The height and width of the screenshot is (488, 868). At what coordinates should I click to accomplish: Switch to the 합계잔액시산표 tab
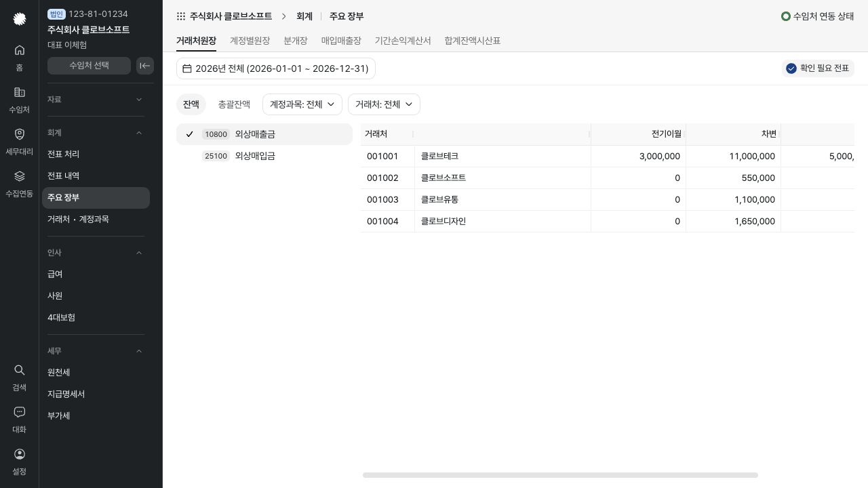pos(473,41)
